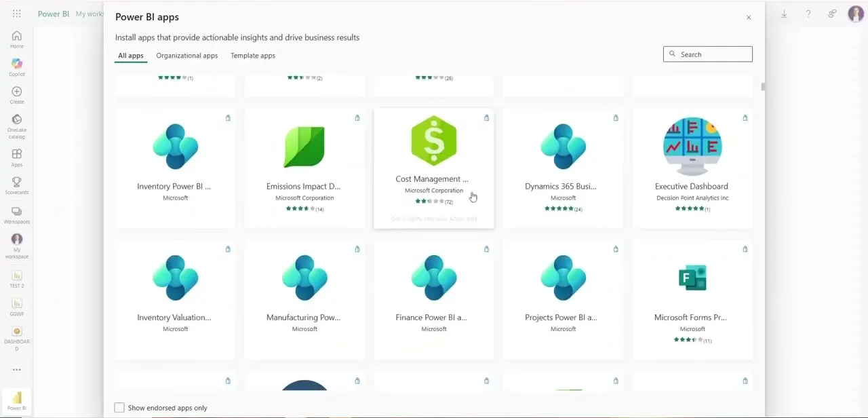Click the bag icon on Microsoft Forms card
The width and height of the screenshot is (868, 418).
pyautogui.click(x=745, y=249)
